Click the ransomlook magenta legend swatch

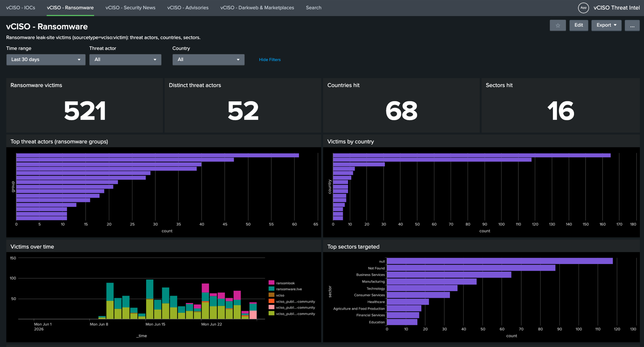271,283
